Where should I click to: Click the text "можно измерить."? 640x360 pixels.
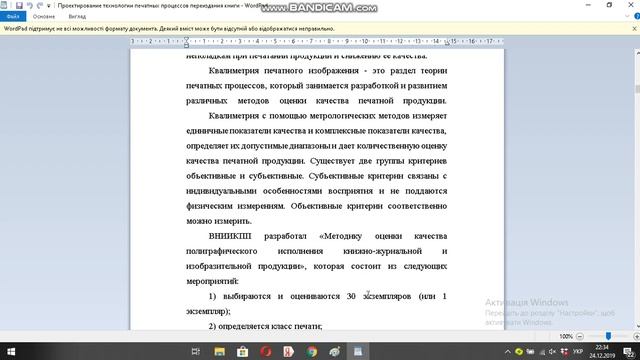[x=219, y=221]
